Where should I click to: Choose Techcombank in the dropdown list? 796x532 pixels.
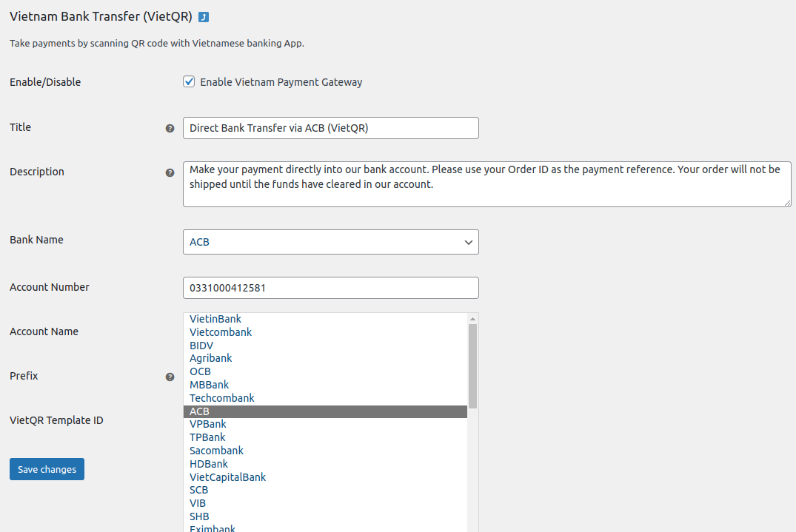[221, 398]
